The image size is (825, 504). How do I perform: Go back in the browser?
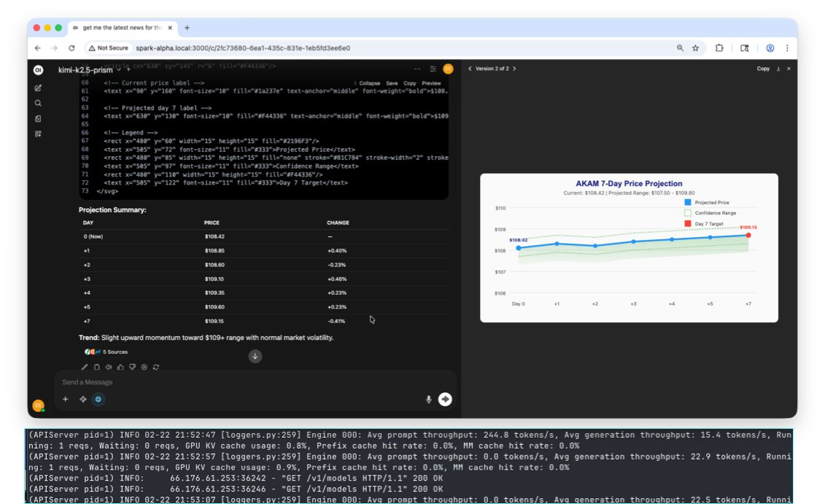pyautogui.click(x=38, y=48)
